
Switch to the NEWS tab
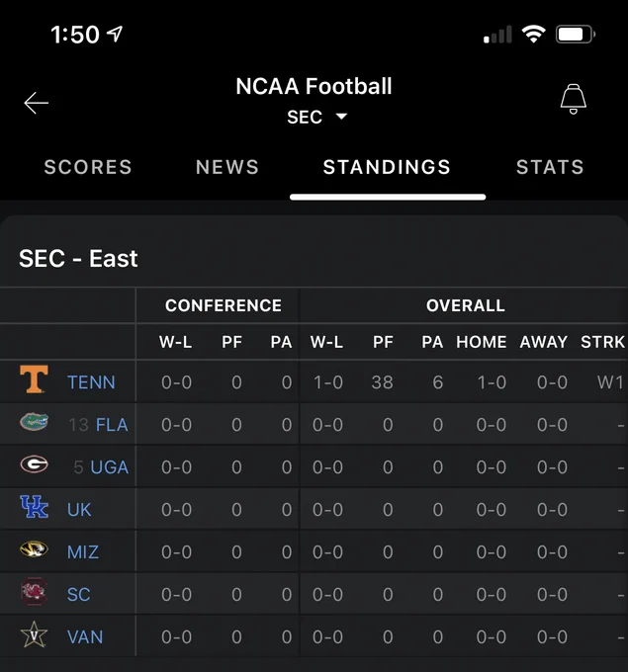click(x=227, y=167)
